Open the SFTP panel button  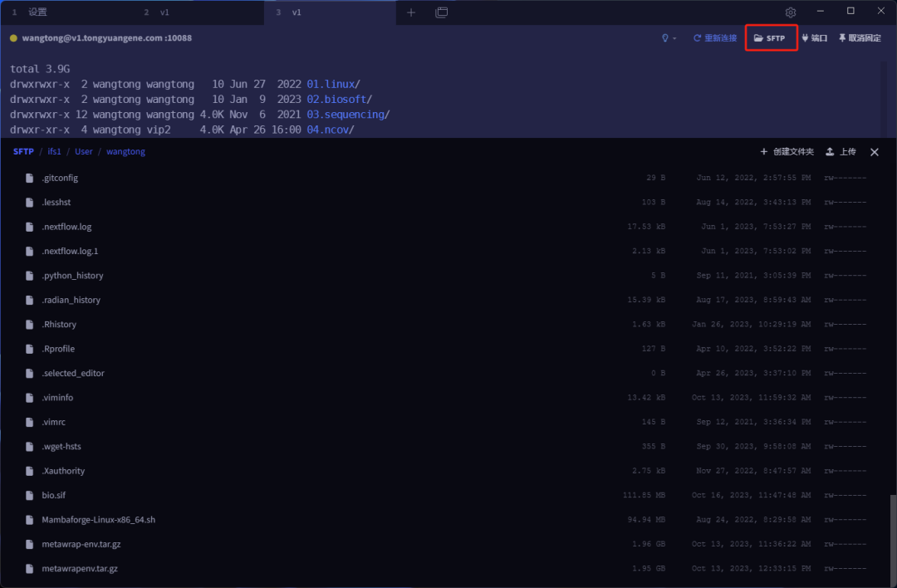click(770, 37)
